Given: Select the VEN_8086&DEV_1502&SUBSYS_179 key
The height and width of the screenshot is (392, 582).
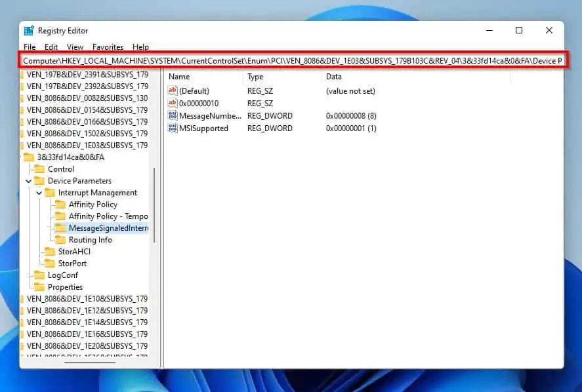Looking at the screenshot, I should click(x=88, y=134).
